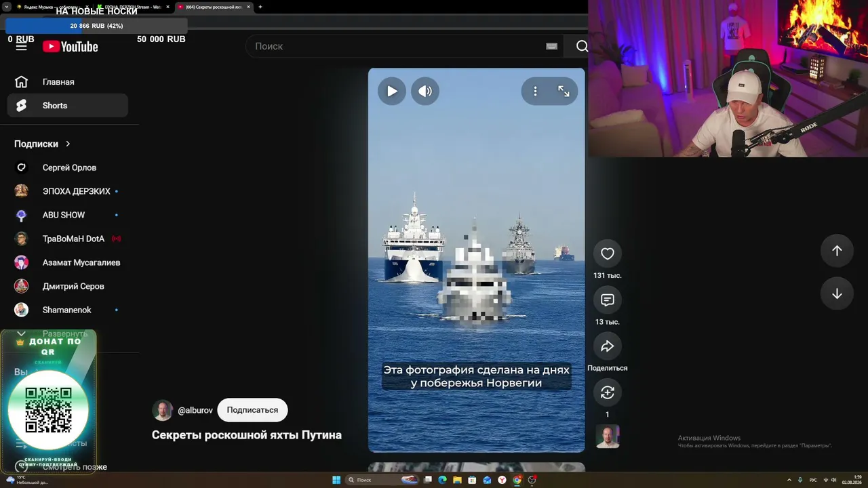Open Азамат Мусагалиев subscription channel
The height and width of the screenshot is (488, 868).
(67, 262)
